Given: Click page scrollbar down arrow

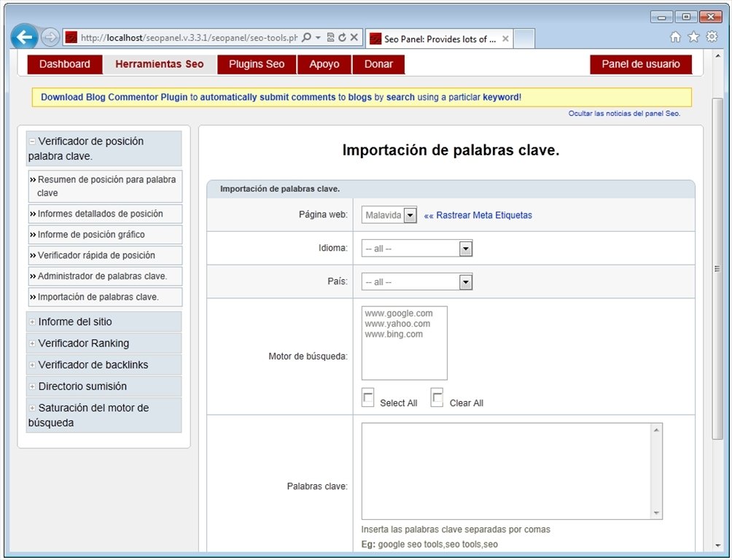Looking at the screenshot, I should pyautogui.click(x=717, y=545).
